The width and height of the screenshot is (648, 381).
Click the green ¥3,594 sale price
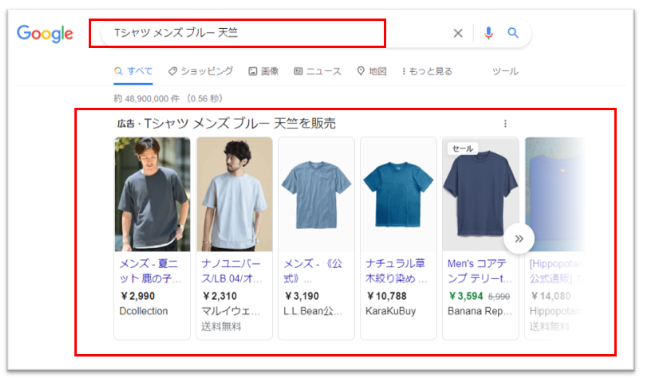point(466,296)
